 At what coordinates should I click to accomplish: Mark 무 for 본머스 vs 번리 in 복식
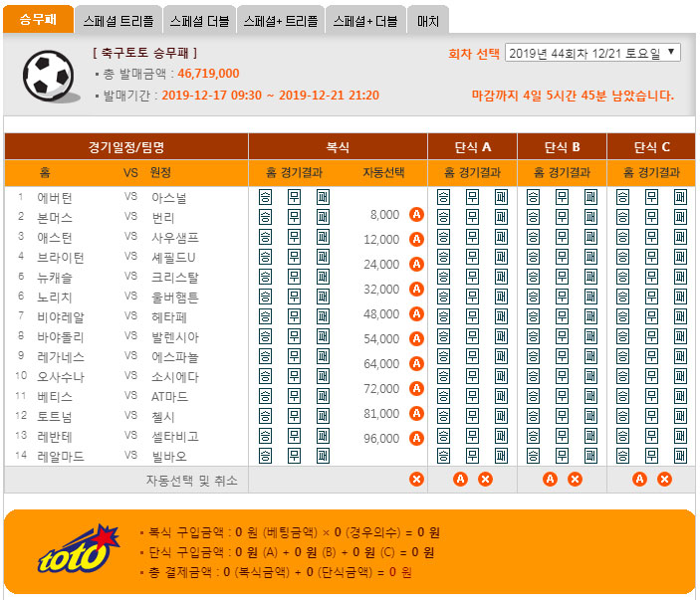tap(294, 217)
